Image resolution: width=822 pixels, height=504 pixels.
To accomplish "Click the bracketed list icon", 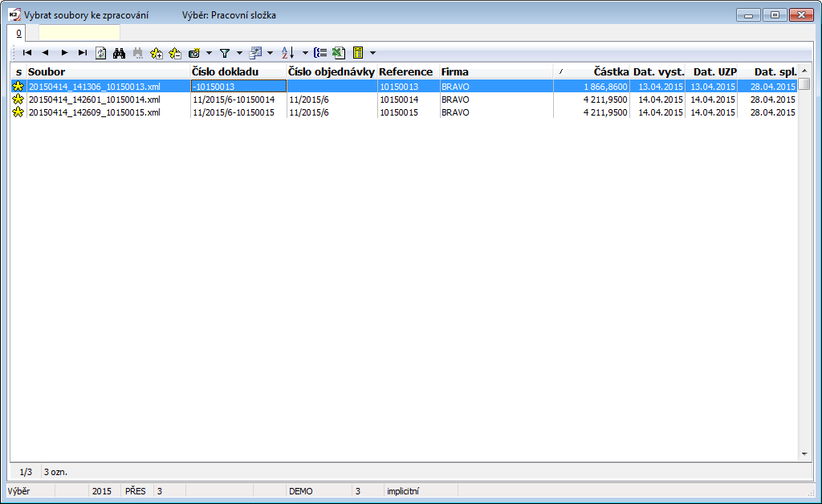I will point(319,53).
